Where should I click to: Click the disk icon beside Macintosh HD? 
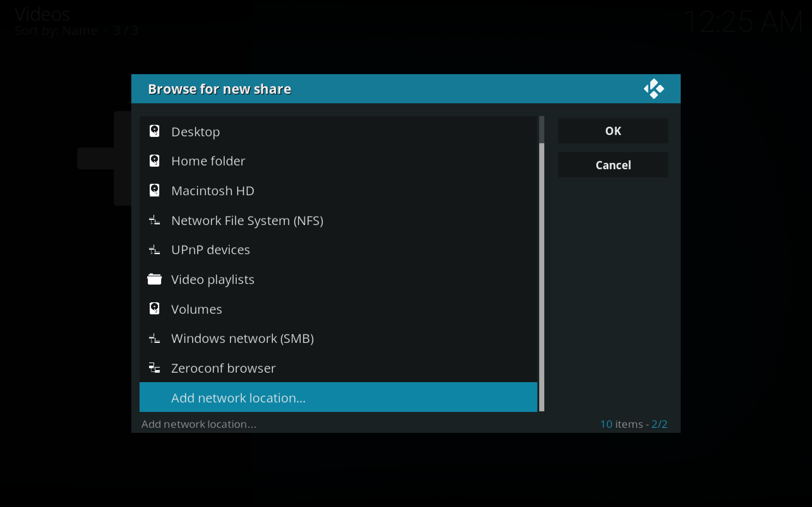pyautogui.click(x=155, y=190)
